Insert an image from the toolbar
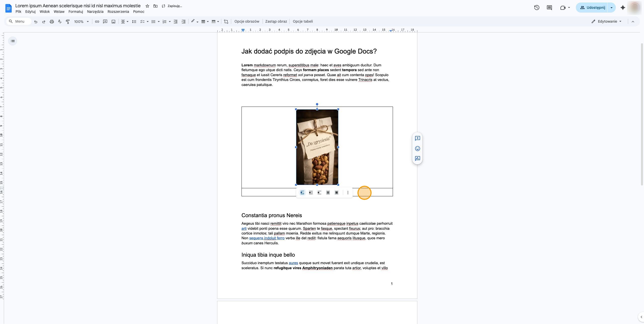The height and width of the screenshot is (324, 644). [113, 22]
